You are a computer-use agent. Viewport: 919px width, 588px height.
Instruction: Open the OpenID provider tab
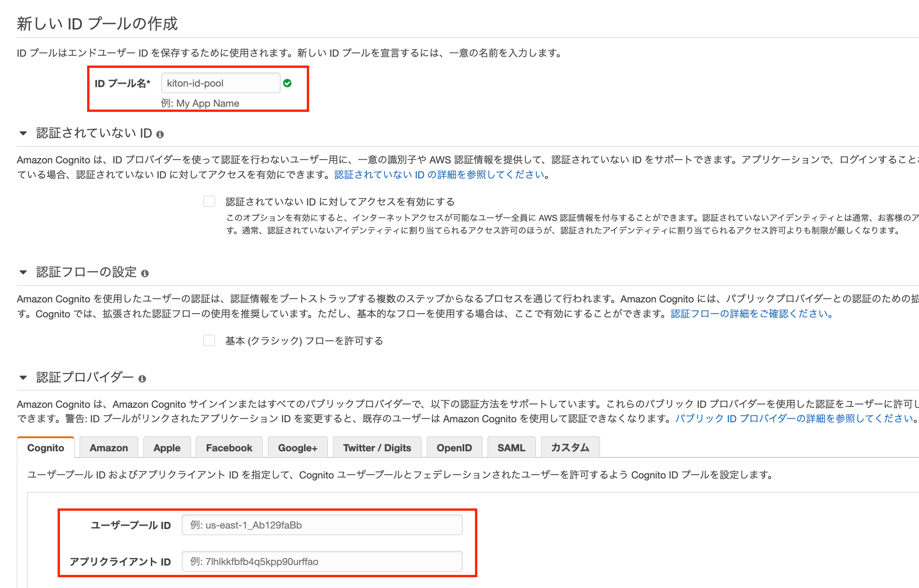pos(454,448)
